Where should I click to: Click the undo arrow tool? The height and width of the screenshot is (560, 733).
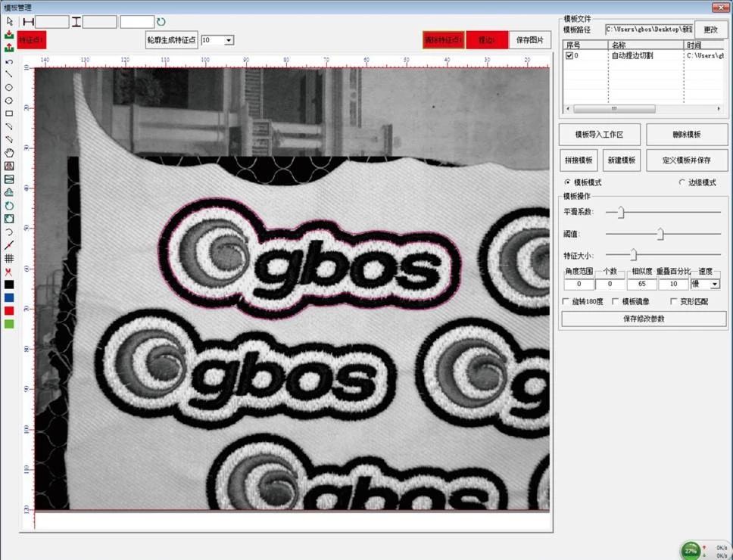tap(9, 61)
